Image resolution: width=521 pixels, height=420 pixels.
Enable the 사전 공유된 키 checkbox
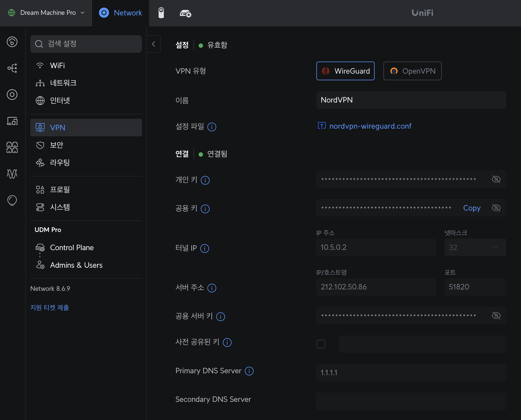(x=321, y=344)
